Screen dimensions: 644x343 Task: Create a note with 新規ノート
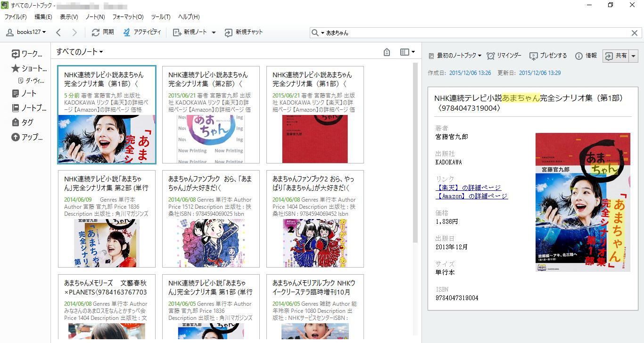[x=190, y=32]
